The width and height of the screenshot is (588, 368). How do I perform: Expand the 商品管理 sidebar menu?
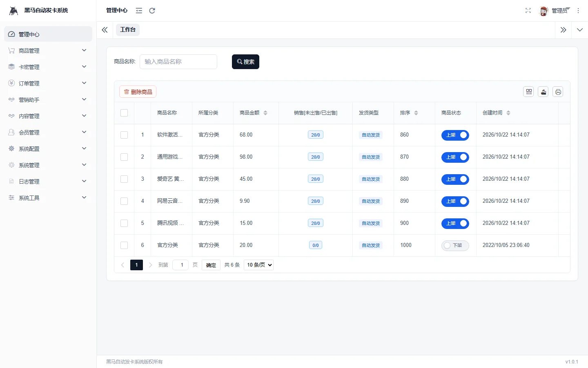(x=48, y=51)
